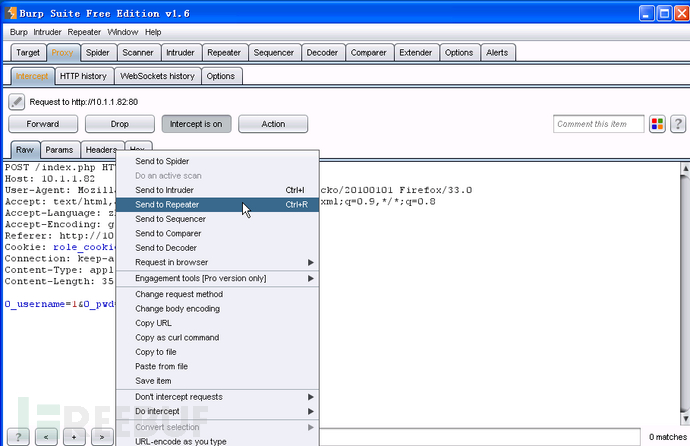Click the Comment this item field
Screen dimensions: 690x446
[x=598, y=124]
